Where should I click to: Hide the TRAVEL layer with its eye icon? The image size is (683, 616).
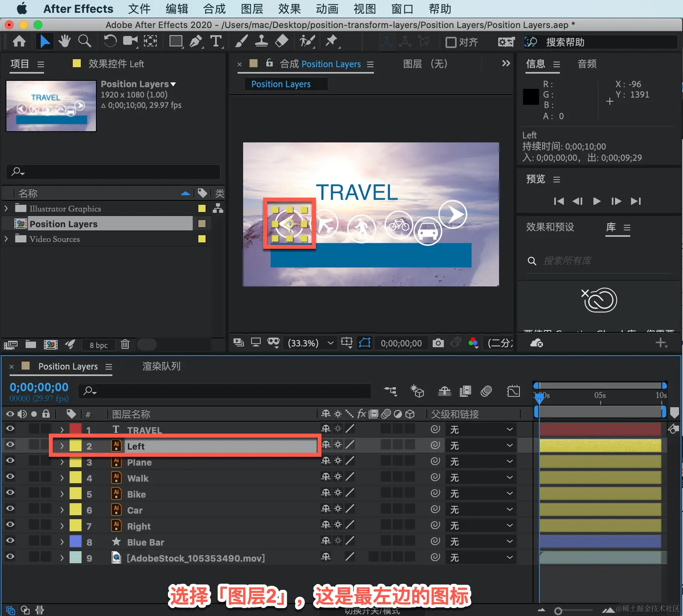(x=10, y=429)
